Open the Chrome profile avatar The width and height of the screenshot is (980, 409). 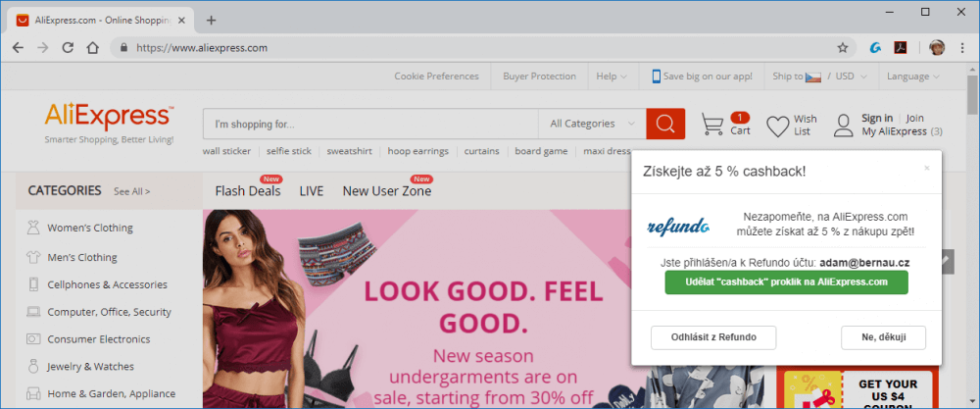pyautogui.click(x=937, y=47)
